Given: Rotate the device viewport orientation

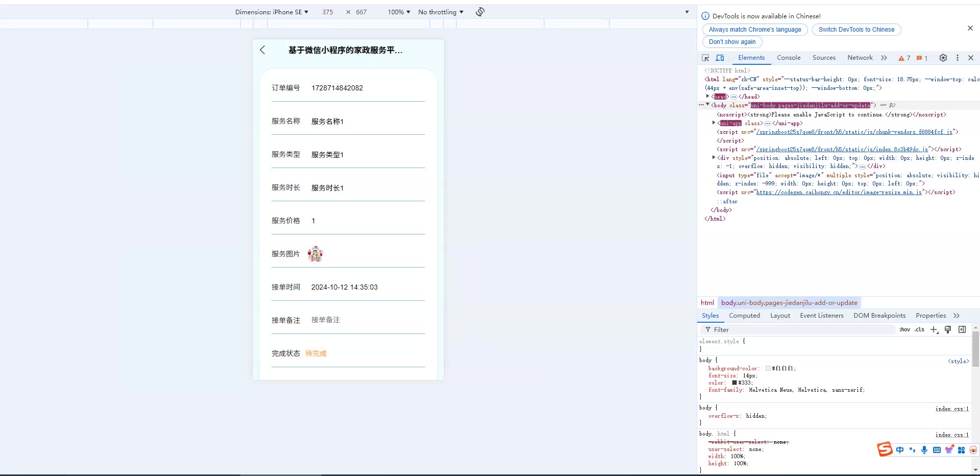Looking at the screenshot, I should click(x=480, y=12).
